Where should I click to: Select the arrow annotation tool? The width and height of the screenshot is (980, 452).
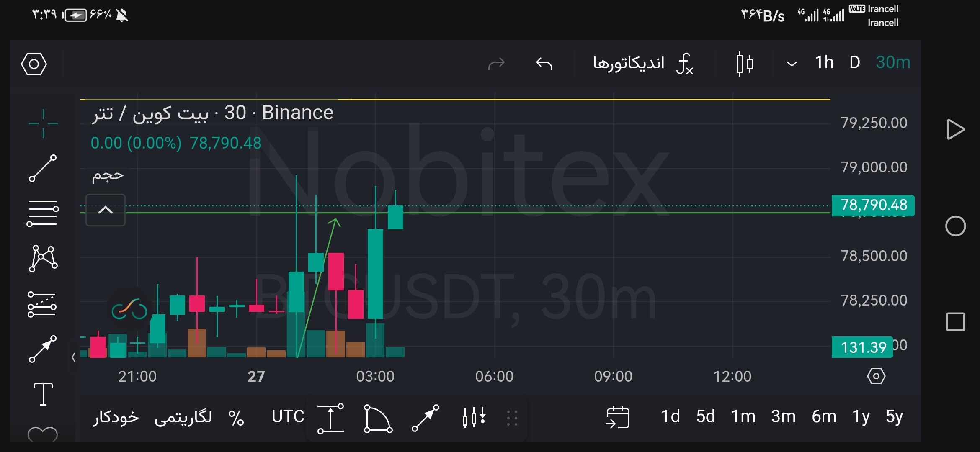pos(43,349)
